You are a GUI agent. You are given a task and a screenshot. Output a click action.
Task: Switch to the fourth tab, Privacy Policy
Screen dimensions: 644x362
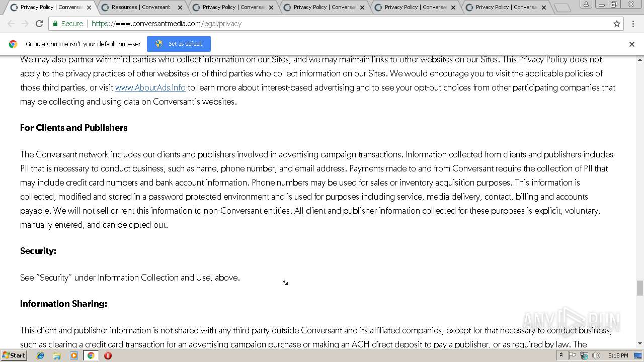pos(324,7)
